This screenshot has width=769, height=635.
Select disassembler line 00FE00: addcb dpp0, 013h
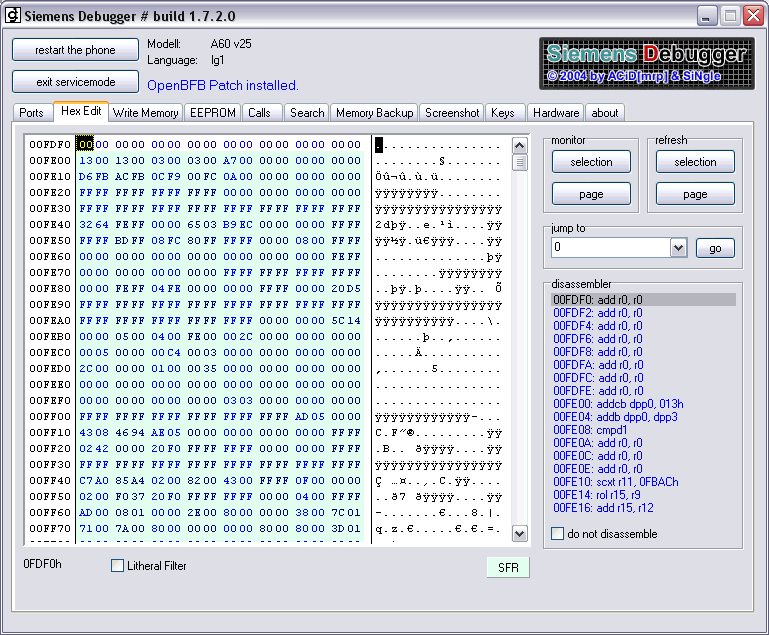618,404
